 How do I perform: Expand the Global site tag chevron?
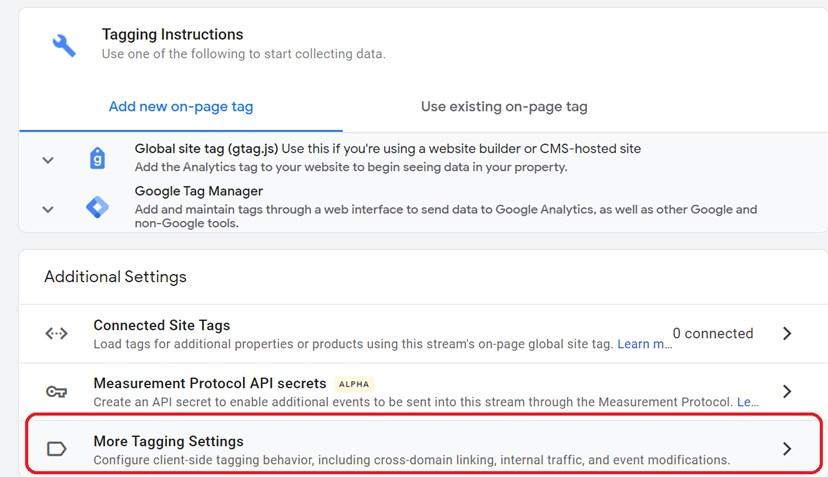point(48,160)
